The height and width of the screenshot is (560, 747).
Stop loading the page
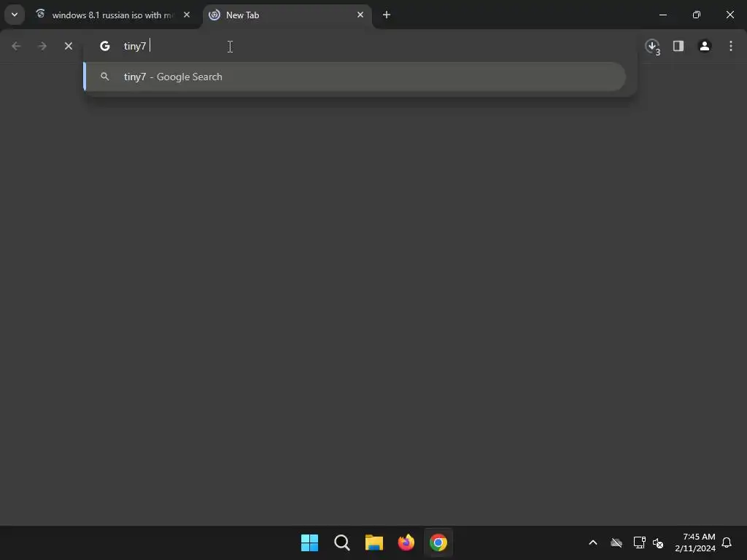(x=69, y=46)
